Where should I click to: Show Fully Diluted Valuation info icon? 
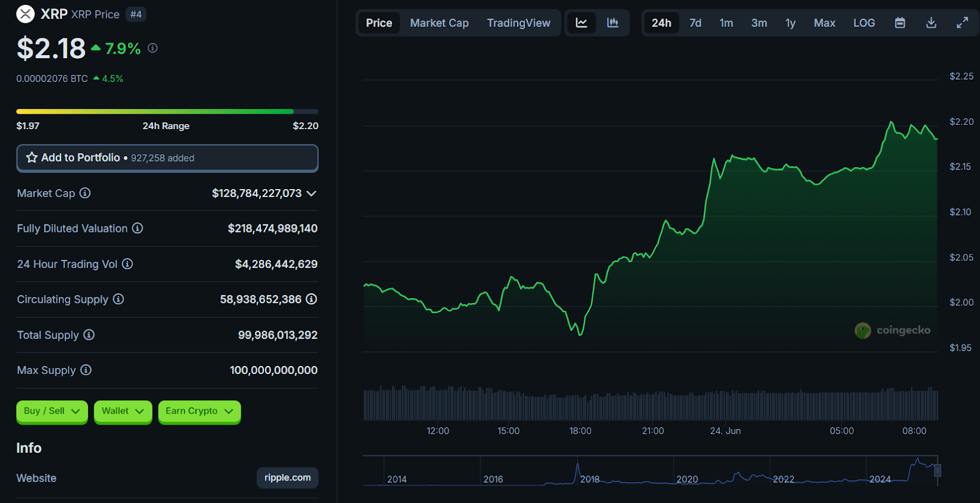138,228
